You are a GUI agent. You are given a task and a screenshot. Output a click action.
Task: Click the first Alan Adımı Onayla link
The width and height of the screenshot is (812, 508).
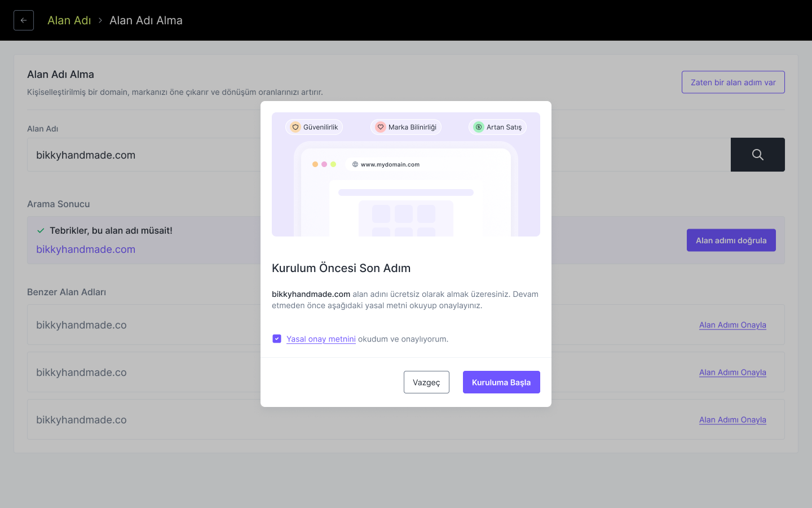pos(732,325)
